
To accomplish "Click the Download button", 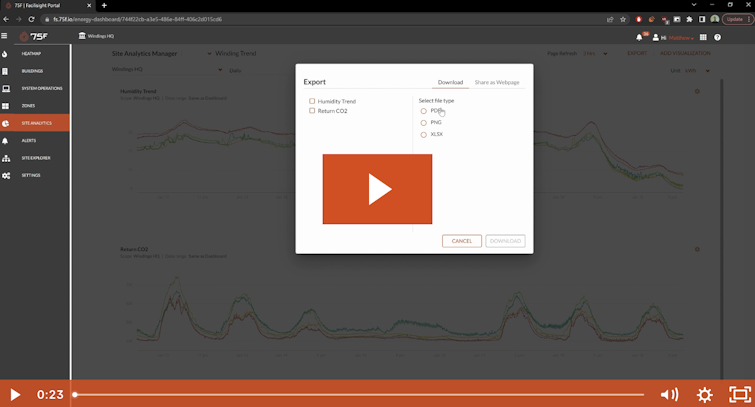I will point(505,241).
